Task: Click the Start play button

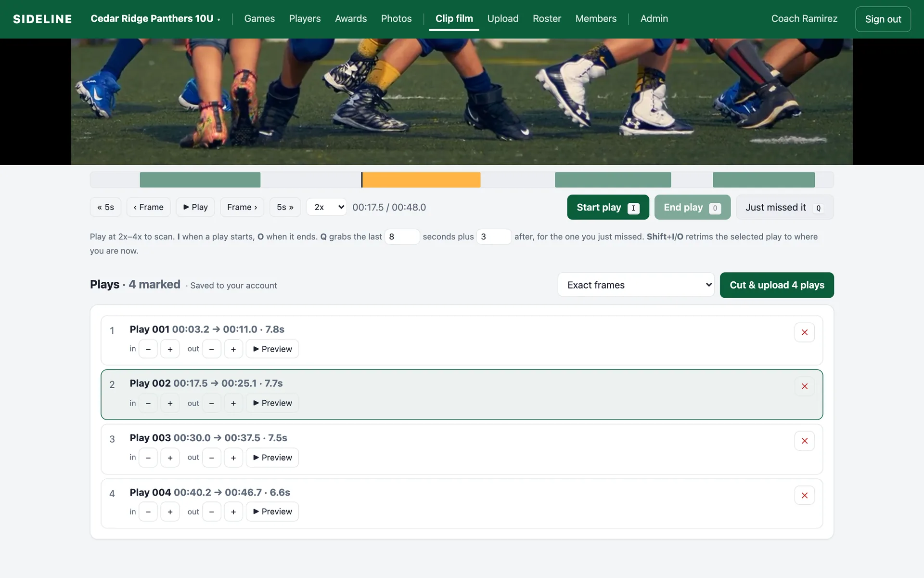Action: tap(608, 207)
